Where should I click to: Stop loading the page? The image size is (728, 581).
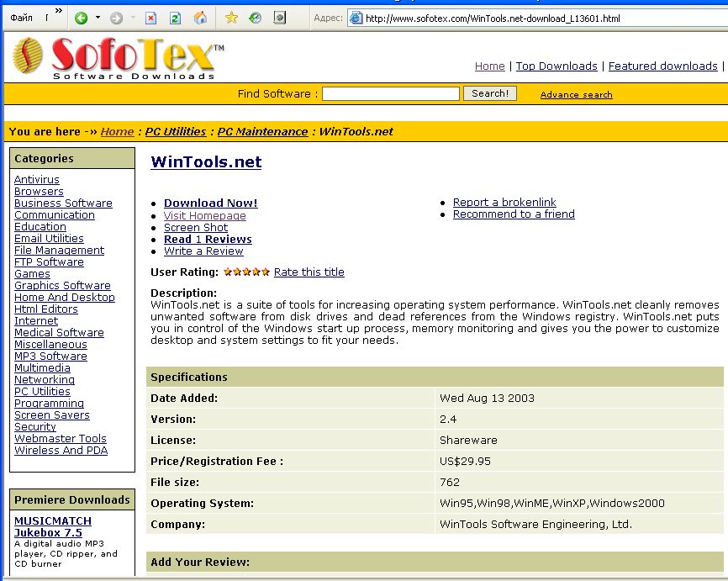point(150,18)
